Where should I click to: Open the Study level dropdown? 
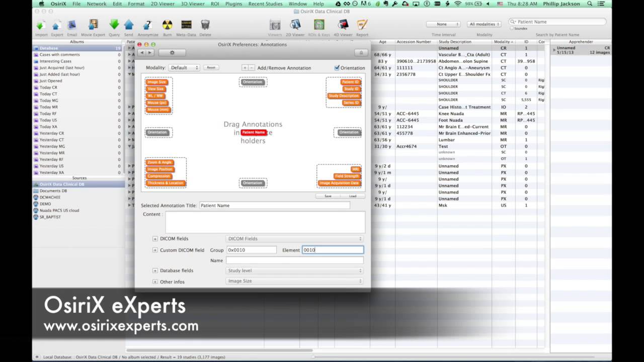[x=294, y=270]
